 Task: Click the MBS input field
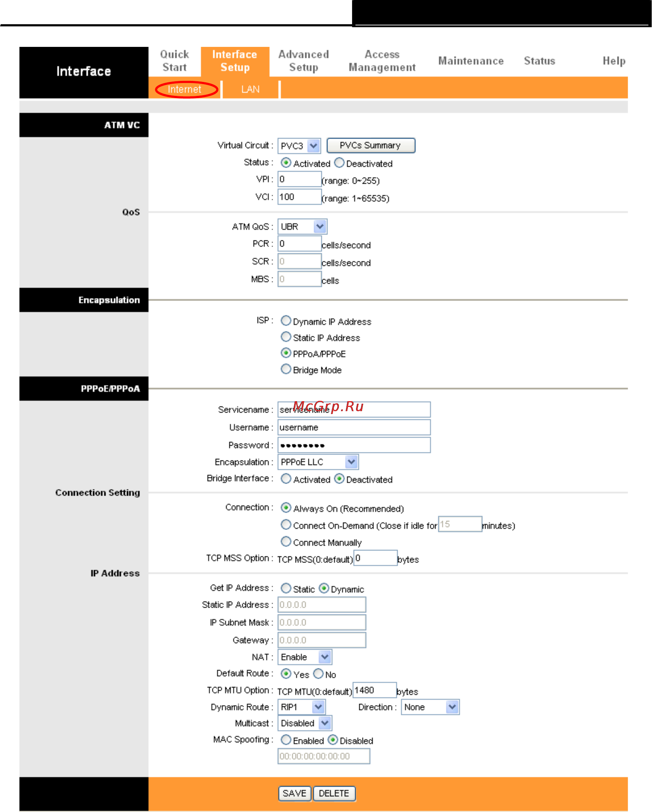tap(300, 279)
